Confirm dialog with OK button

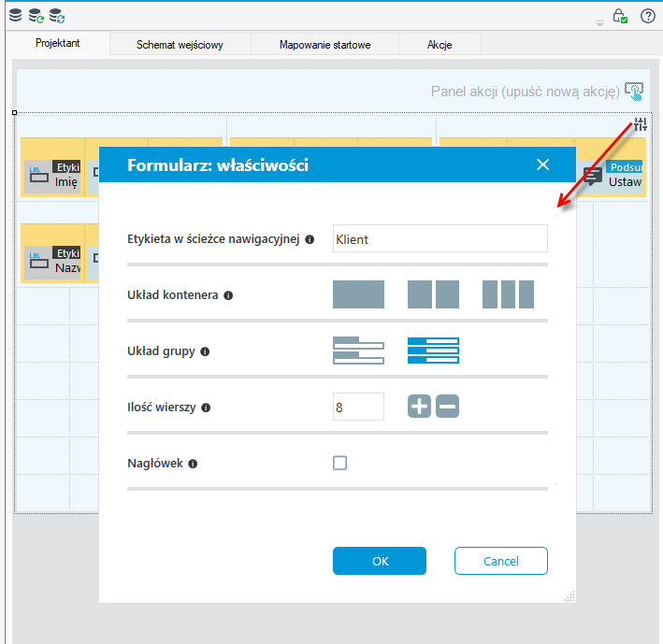click(380, 561)
